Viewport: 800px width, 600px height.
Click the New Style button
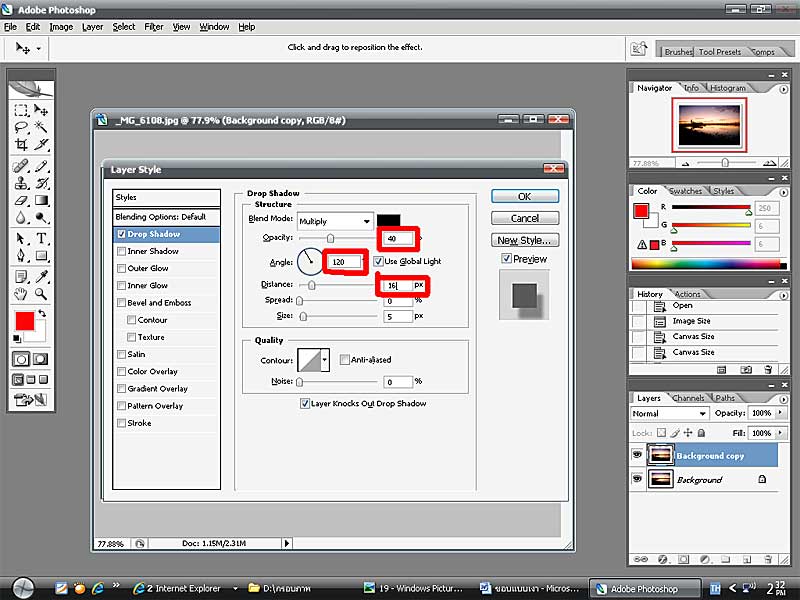click(x=525, y=240)
